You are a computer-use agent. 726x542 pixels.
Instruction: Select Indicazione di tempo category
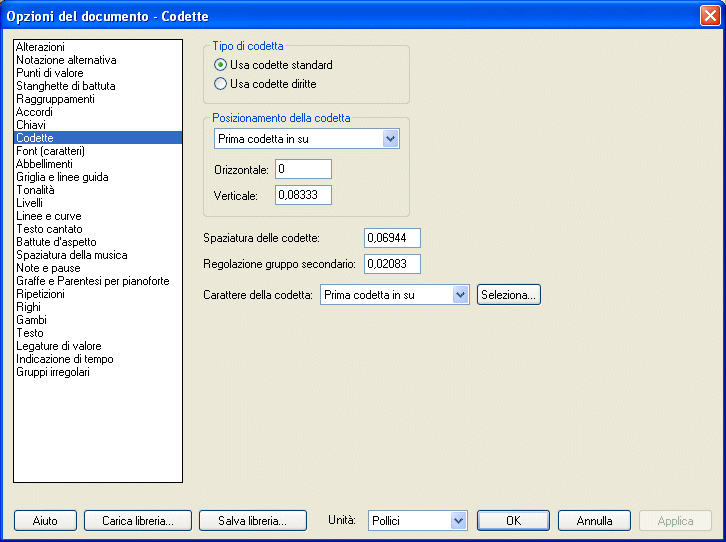point(98,359)
